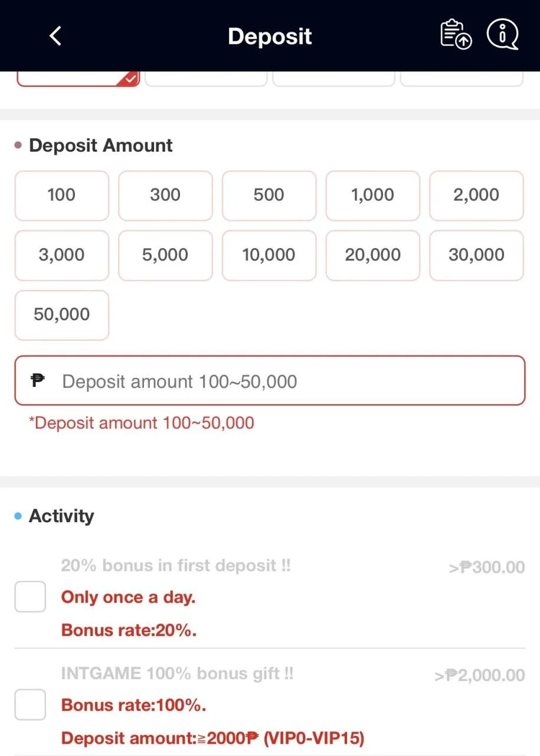This screenshot has width=540, height=756.
Task: Check the 20% first deposit bonus box
Action: pyautogui.click(x=30, y=597)
